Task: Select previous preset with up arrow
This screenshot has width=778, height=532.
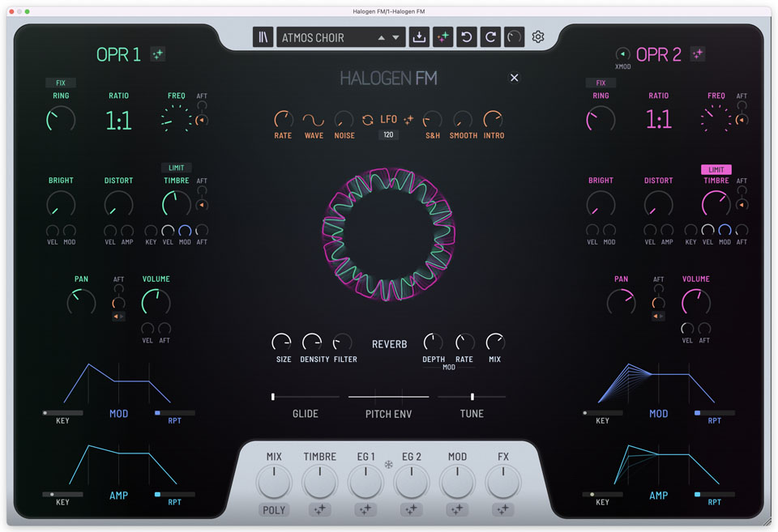Action: pos(381,38)
